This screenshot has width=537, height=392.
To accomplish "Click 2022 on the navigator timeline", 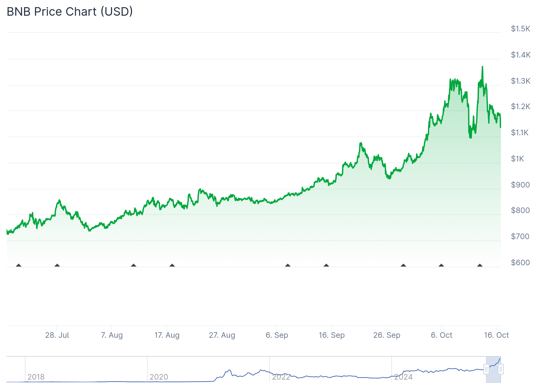I will [281, 377].
